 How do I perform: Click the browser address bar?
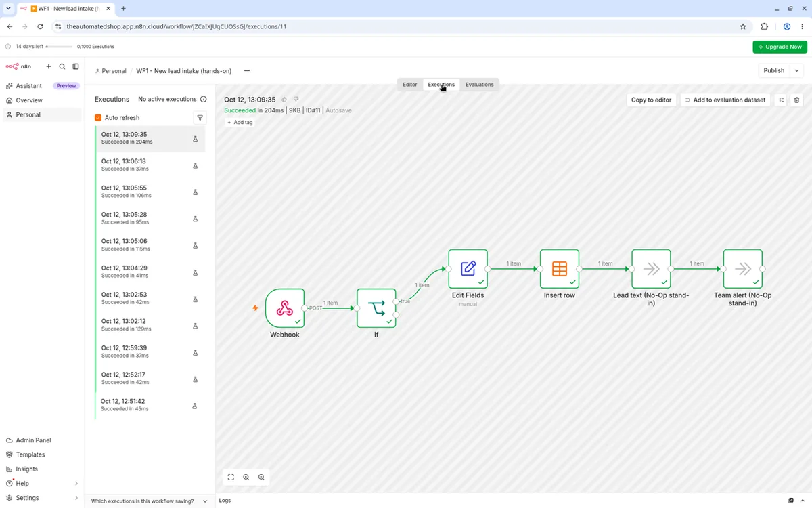(392, 26)
